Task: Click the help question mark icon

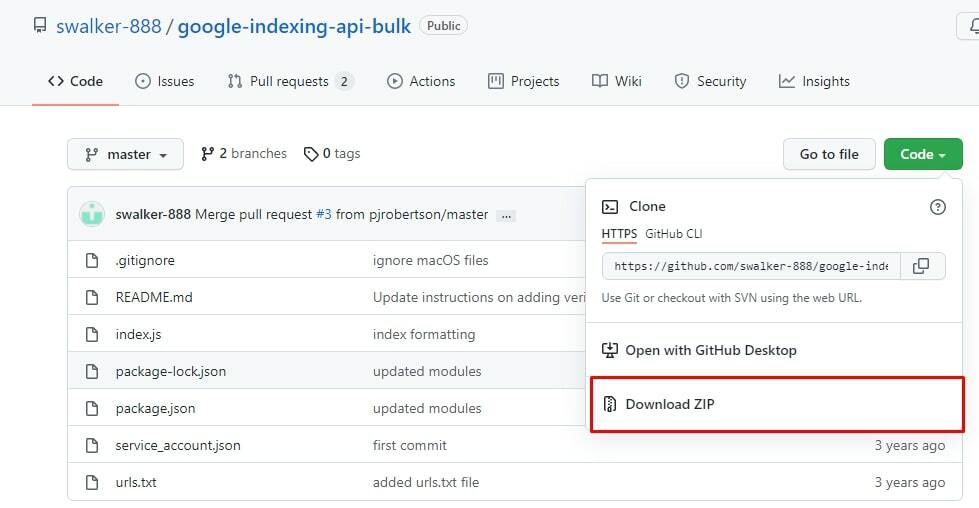Action: click(937, 207)
